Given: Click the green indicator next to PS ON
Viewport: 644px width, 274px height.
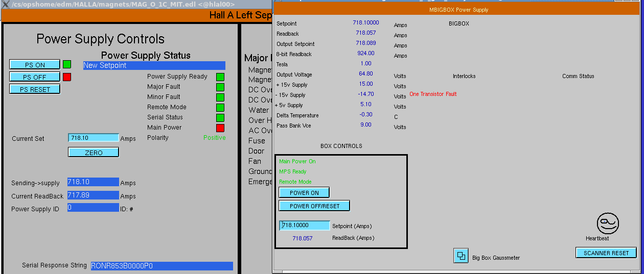Looking at the screenshot, I should coord(67,65).
